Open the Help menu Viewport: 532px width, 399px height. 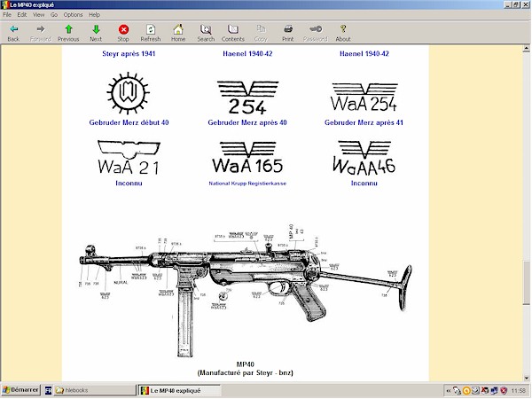pos(94,14)
